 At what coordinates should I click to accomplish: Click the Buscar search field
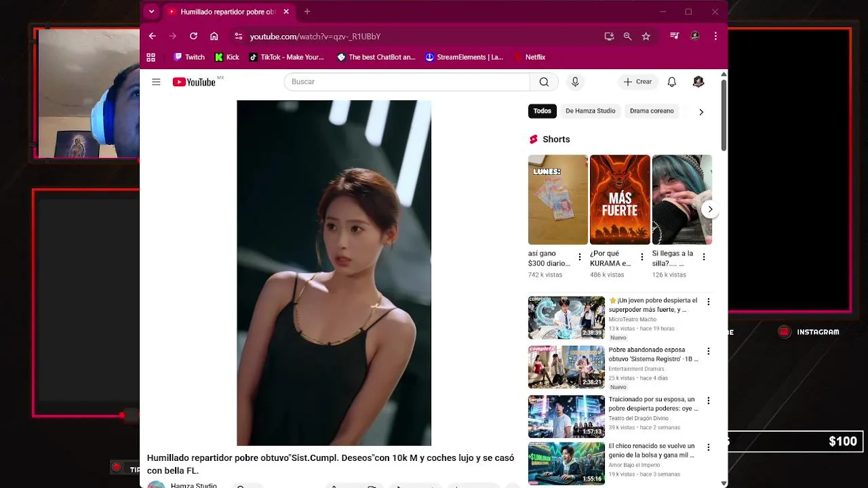pyautogui.click(x=407, y=82)
